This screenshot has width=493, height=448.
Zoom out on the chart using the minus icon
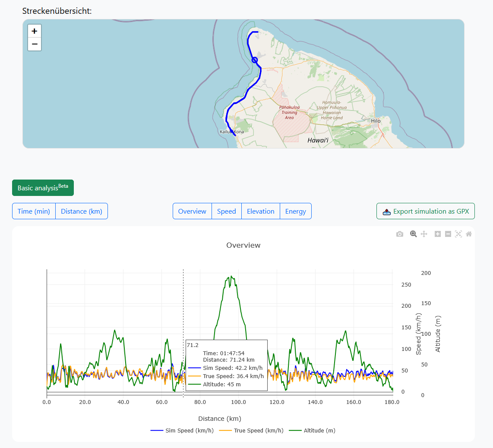[x=448, y=234]
